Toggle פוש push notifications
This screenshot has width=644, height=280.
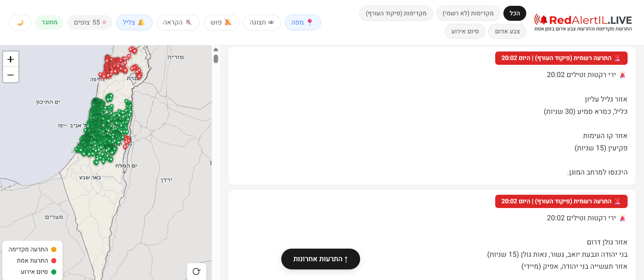pos(221,23)
